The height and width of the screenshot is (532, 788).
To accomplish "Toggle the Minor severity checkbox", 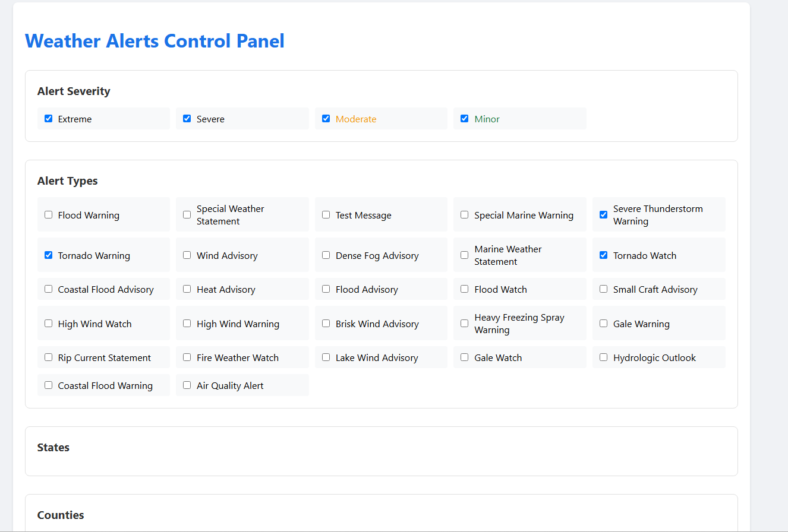I will coord(465,119).
